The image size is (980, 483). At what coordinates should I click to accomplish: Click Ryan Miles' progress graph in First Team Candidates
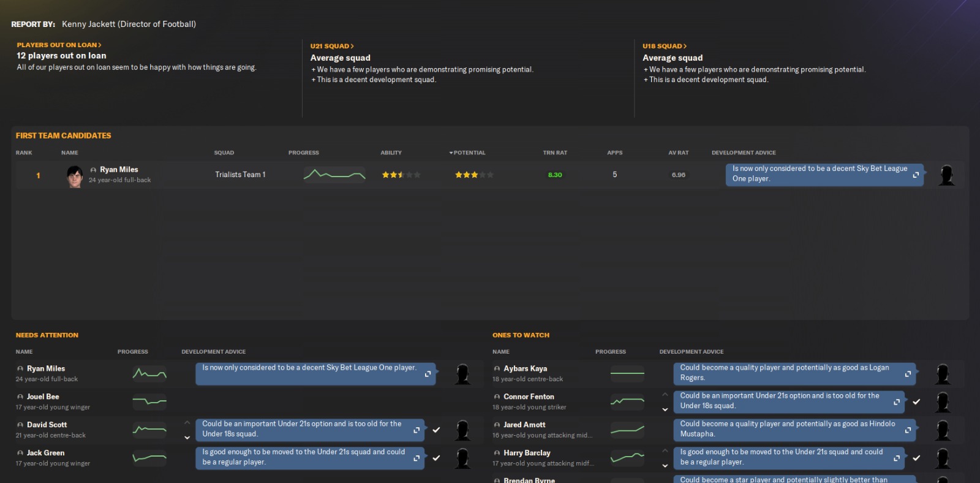[334, 175]
